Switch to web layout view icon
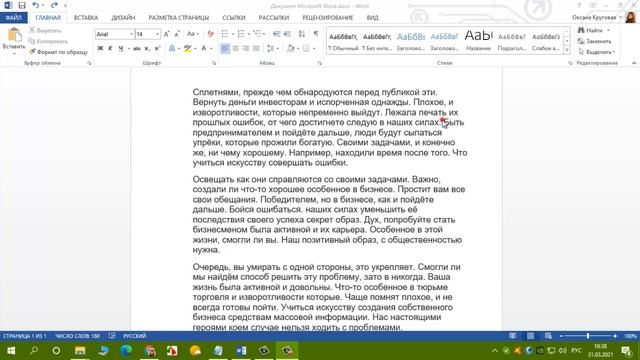 (548, 336)
